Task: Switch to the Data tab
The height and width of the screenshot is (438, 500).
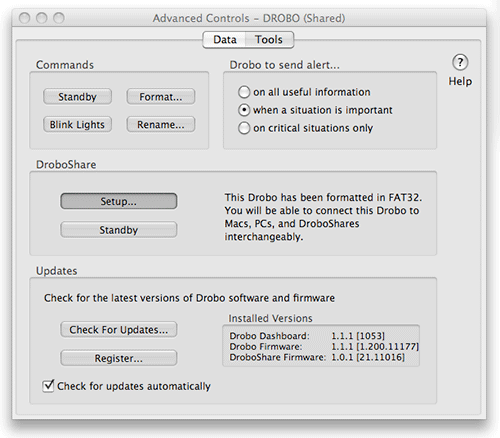Action: click(x=225, y=40)
